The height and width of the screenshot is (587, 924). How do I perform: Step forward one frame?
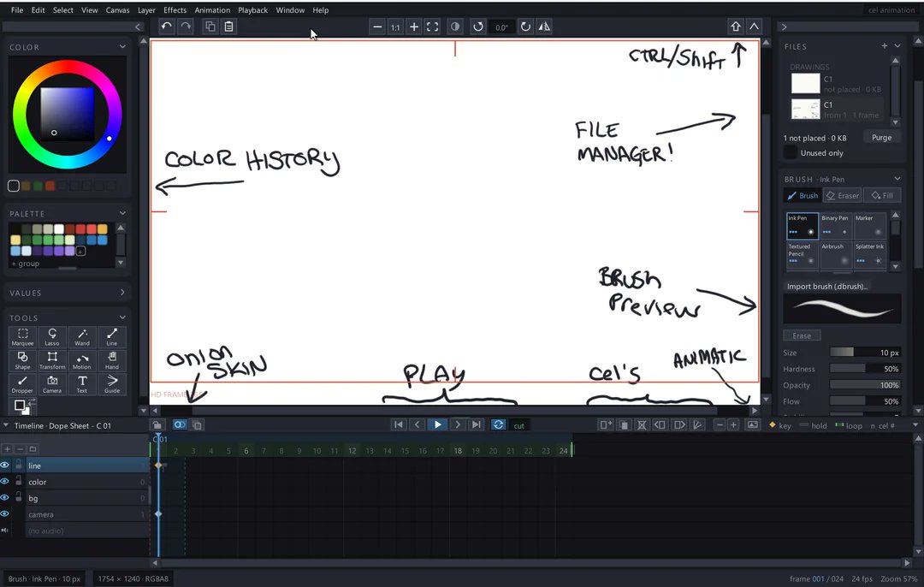tap(457, 424)
